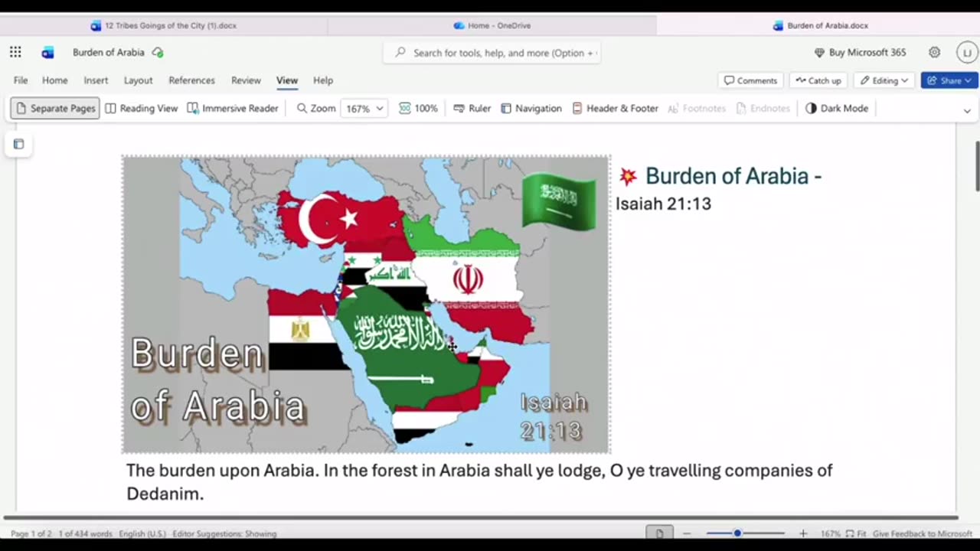
Task: Select the Burden of Arabia.docx browser tab
Action: tap(820, 25)
